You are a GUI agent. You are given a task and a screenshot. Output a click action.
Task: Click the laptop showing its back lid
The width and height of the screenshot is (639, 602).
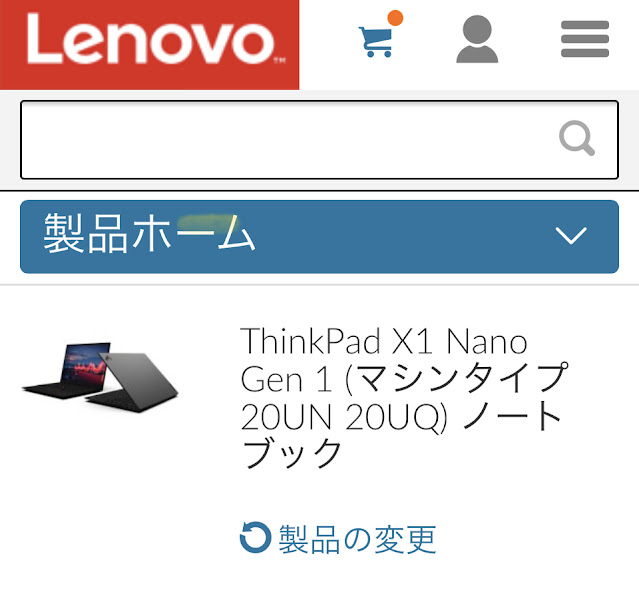[132, 383]
